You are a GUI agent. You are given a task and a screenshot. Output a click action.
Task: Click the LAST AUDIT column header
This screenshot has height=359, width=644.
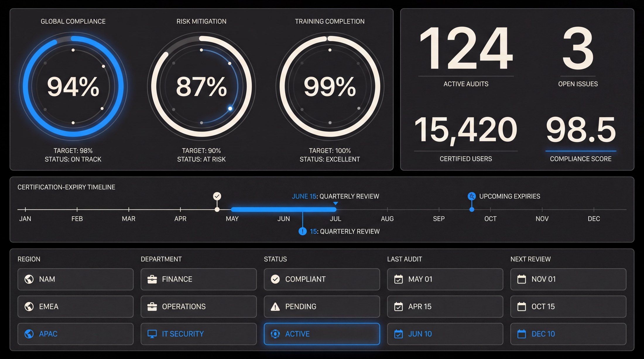(x=405, y=259)
